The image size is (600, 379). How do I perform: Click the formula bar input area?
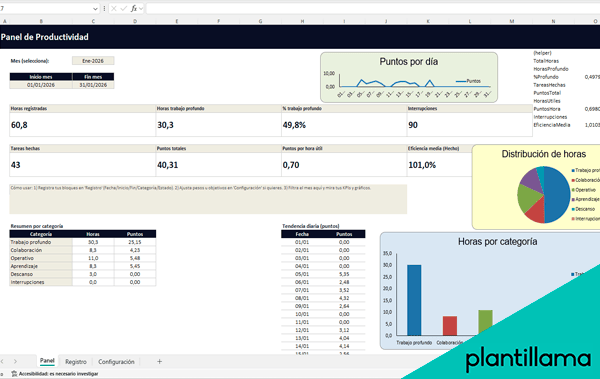coord(373,8)
